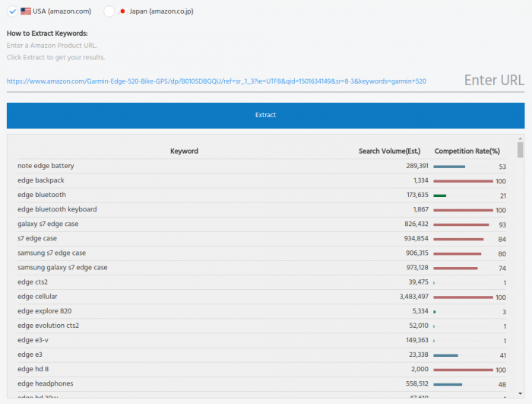The height and width of the screenshot is (404, 532).
Task: Click the "galaxy s7 edge case" keyword
Action: click(x=48, y=224)
